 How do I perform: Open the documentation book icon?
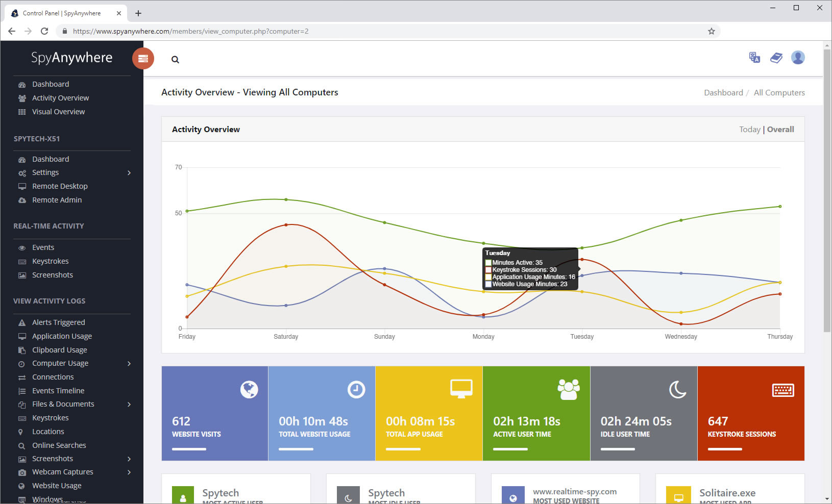(x=776, y=58)
